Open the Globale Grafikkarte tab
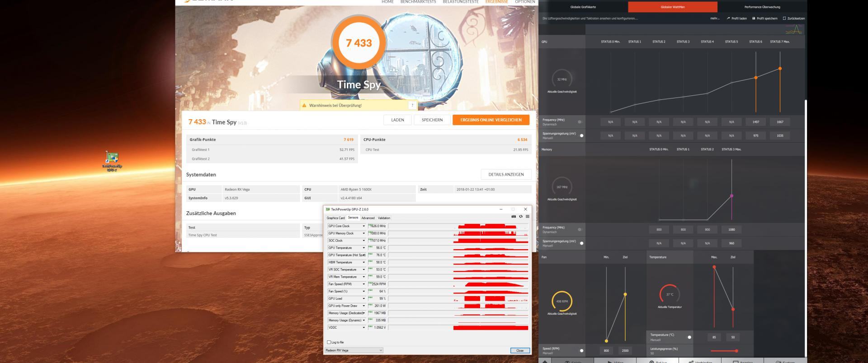 [583, 7]
